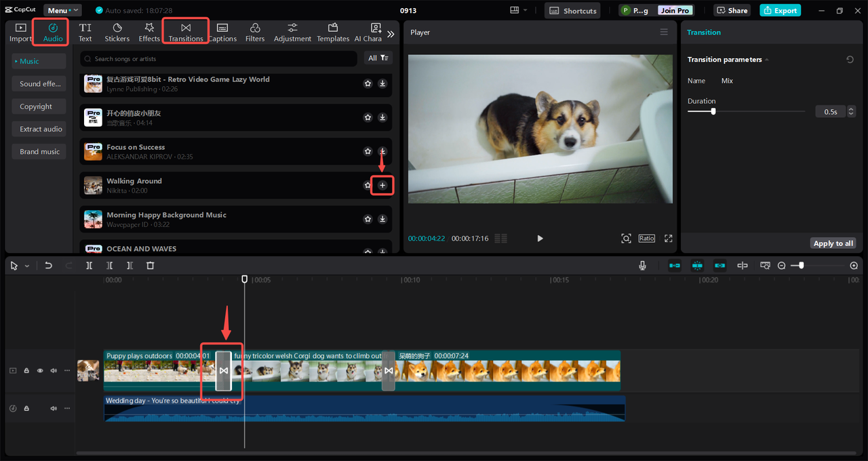868x461 pixels.
Task: Open the Stickers tab
Action: coord(117,32)
